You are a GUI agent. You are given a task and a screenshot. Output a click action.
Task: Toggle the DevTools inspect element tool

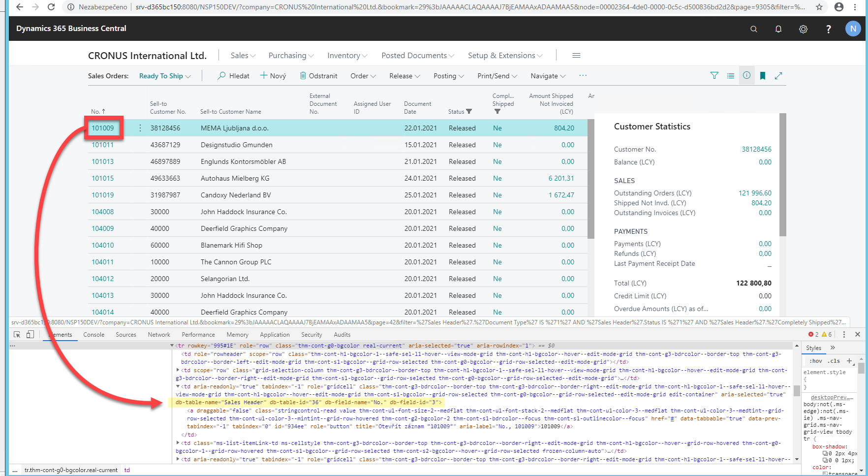pyautogui.click(x=16, y=334)
